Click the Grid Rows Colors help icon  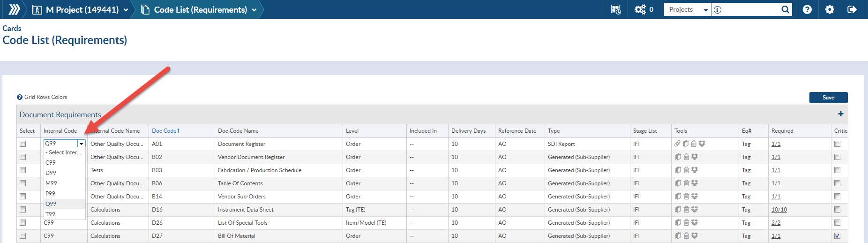point(20,97)
